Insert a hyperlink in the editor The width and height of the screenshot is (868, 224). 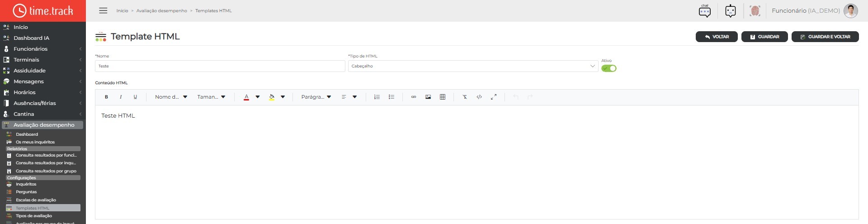[413, 97]
